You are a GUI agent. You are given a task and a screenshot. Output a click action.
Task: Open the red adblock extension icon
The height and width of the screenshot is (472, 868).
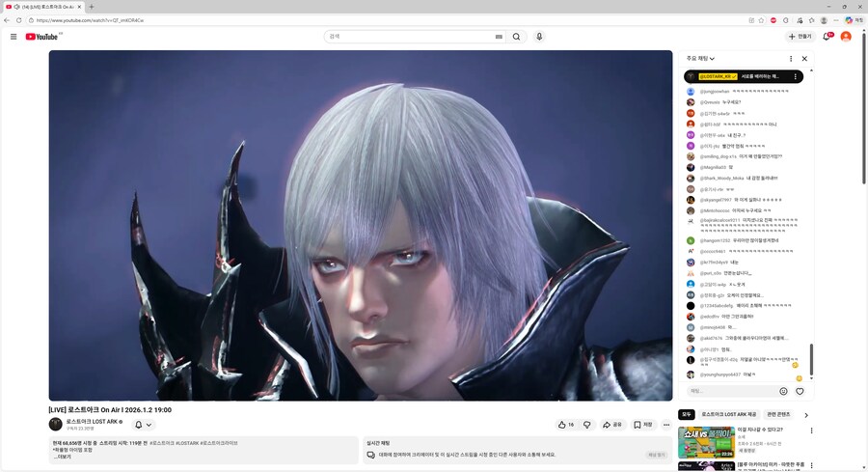[x=773, y=20]
